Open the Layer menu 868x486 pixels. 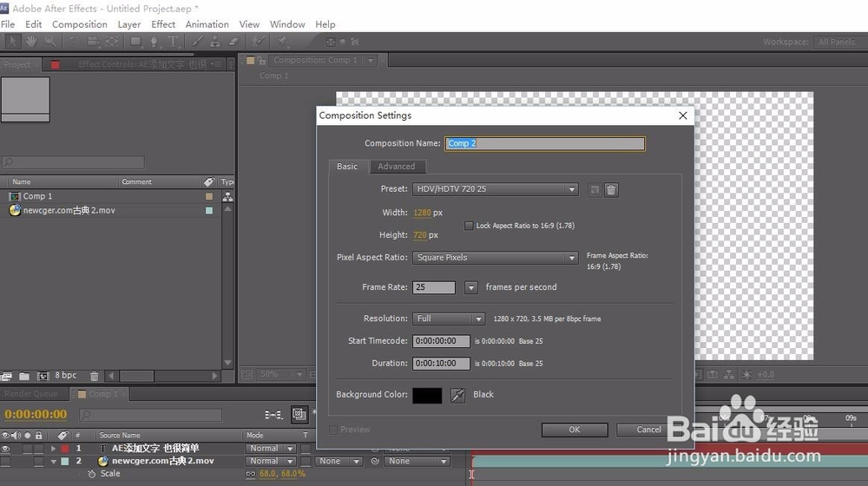coord(129,24)
